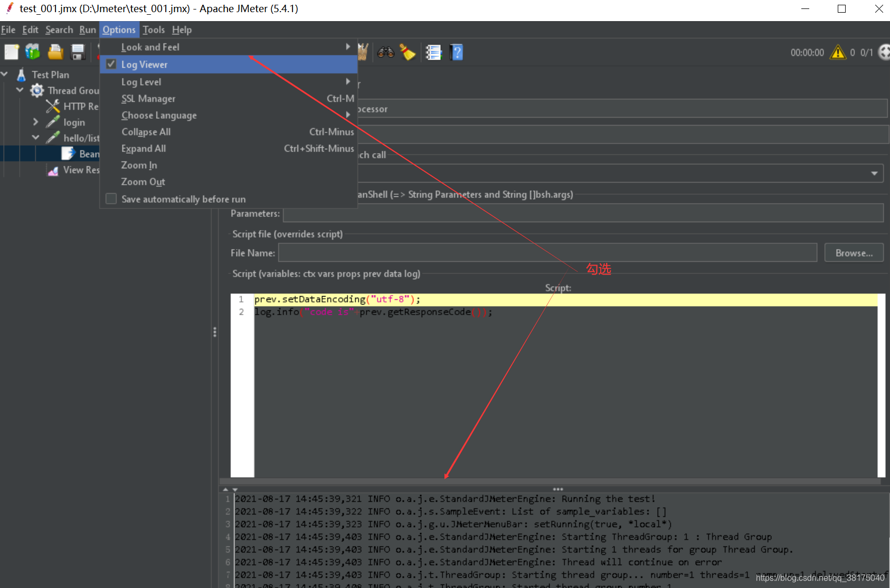Viewport: 890px width, 588px height.
Task: Choose Collapse All from Options menu
Action: (x=229, y=132)
